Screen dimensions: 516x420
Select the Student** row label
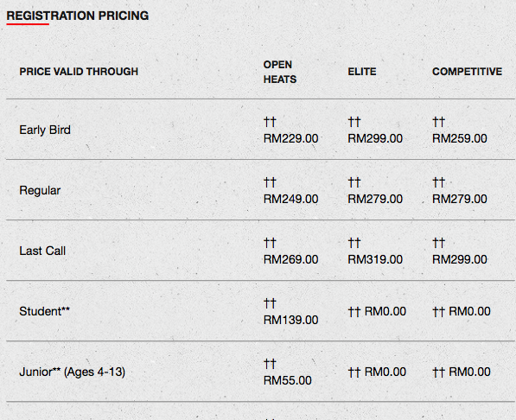click(x=44, y=311)
